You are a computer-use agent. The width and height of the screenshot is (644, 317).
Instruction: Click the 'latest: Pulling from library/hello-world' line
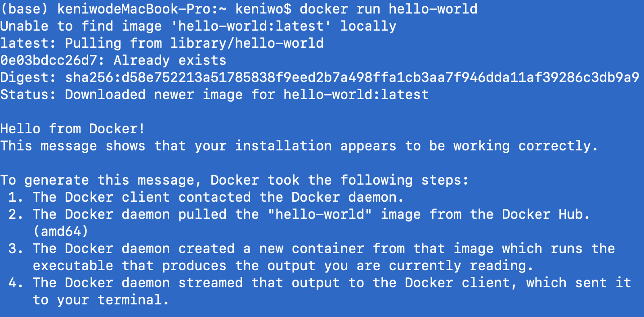click(162, 43)
